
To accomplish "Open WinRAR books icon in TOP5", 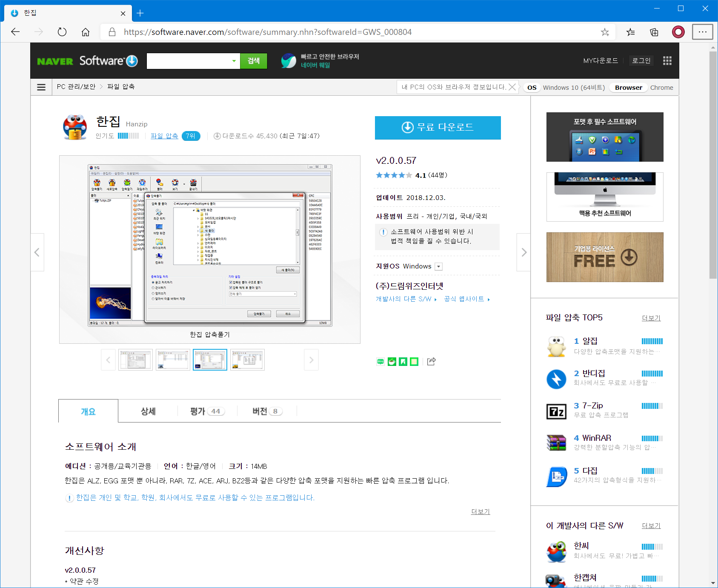I will coord(556,443).
